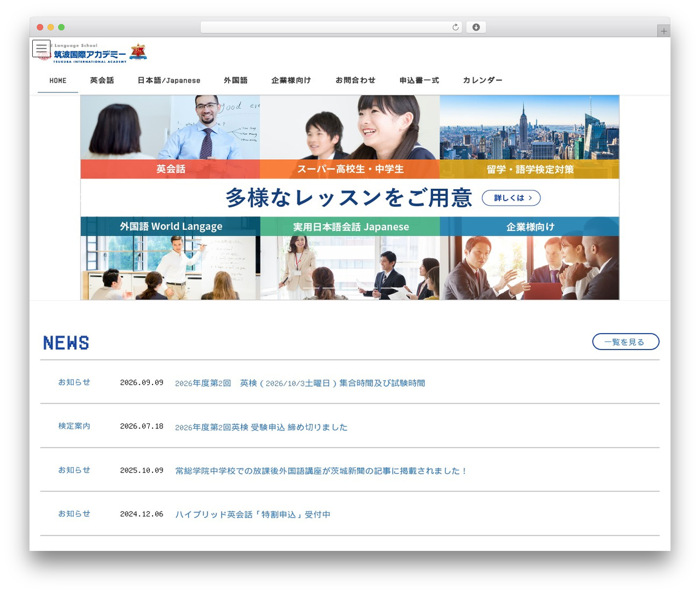Open news 2026年度第2回英検 受験申込 締め切りました

click(x=261, y=427)
